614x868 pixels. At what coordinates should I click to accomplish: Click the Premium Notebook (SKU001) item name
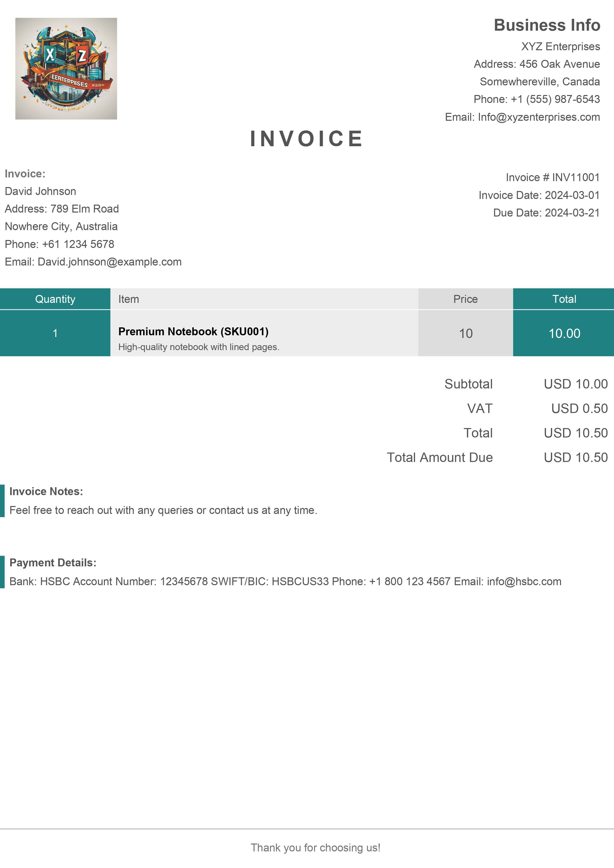(193, 332)
